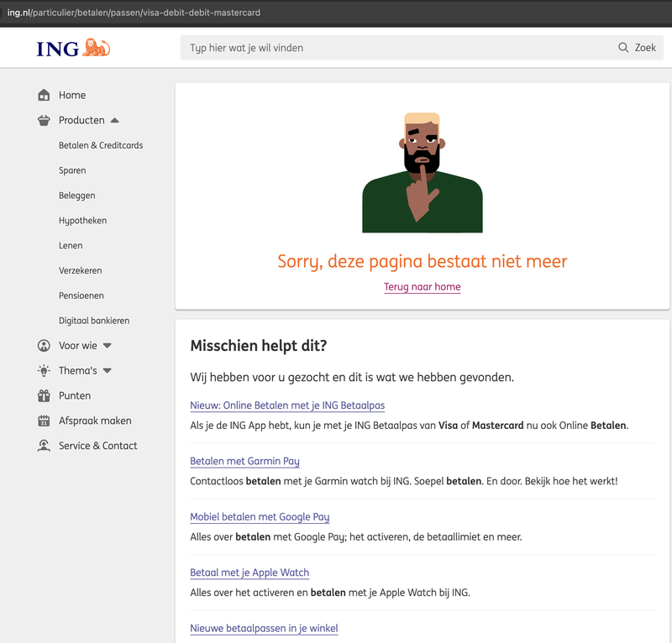Click the Voor wie person icon

tap(44, 345)
